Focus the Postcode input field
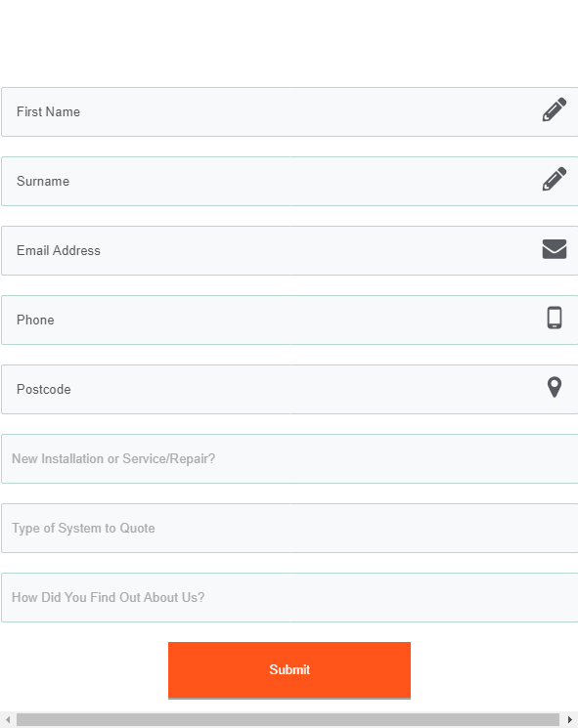This screenshot has width=578, height=728. [289, 389]
